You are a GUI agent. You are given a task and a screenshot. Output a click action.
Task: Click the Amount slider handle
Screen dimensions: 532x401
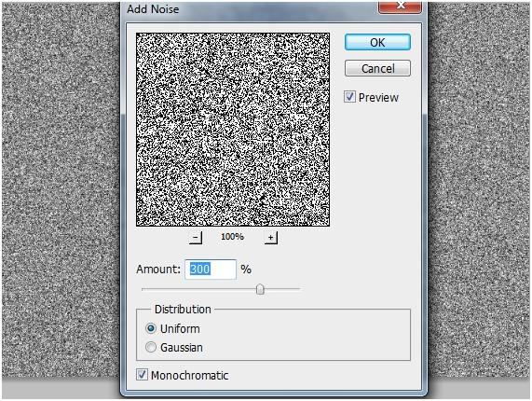[260, 289]
